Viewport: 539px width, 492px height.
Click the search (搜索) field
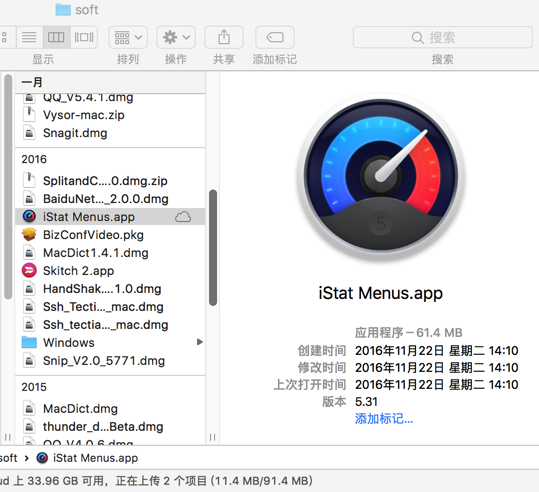pyautogui.click(x=443, y=37)
